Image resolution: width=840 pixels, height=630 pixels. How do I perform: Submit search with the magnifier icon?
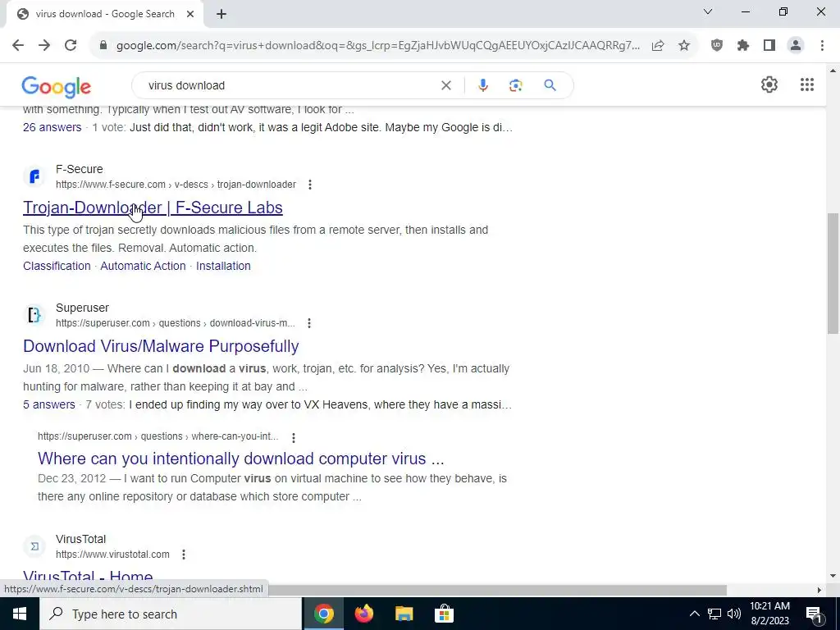[x=550, y=85]
